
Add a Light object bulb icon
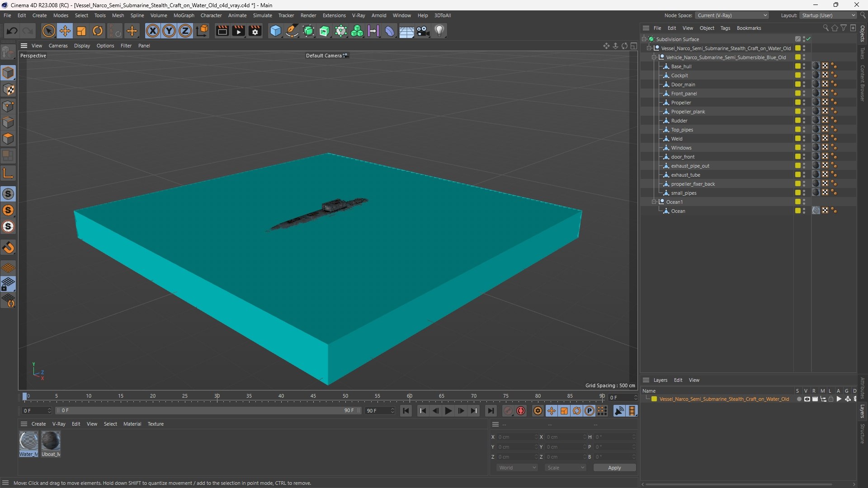click(x=439, y=31)
